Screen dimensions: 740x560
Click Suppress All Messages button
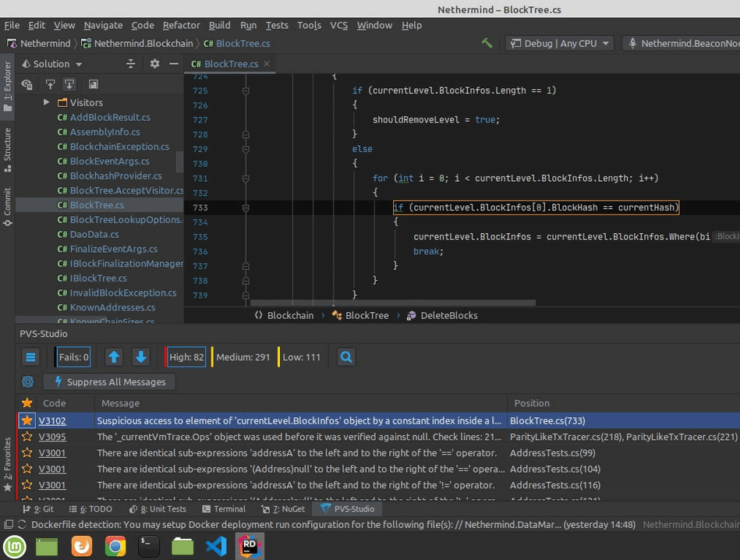(x=109, y=381)
